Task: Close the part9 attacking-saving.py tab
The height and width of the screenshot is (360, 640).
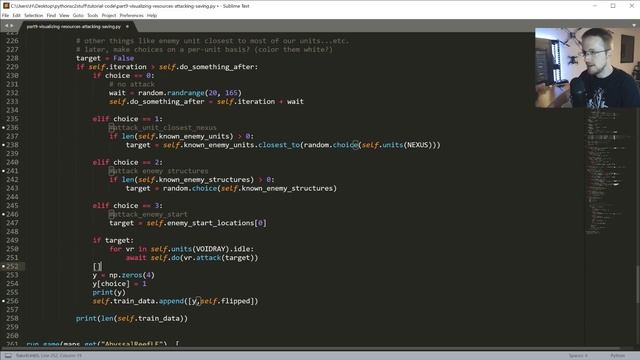Action: click(x=127, y=27)
